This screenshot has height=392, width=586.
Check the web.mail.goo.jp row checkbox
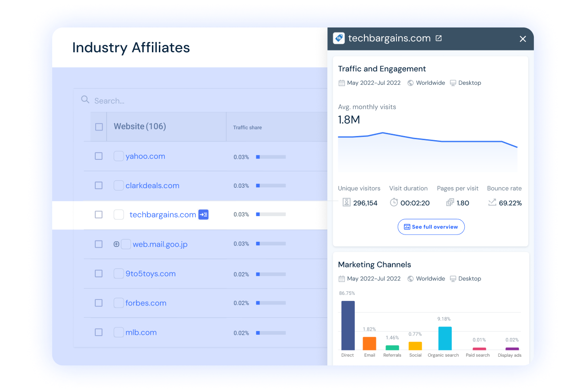[x=98, y=244]
